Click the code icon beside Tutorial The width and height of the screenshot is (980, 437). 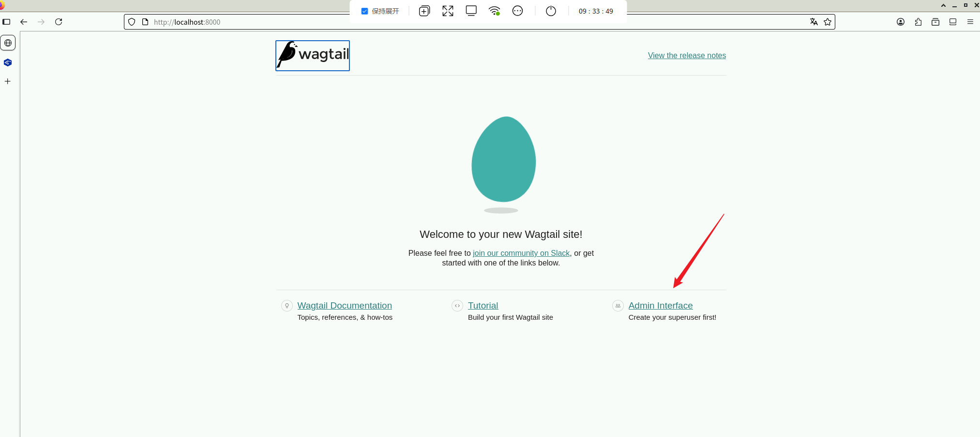point(457,306)
